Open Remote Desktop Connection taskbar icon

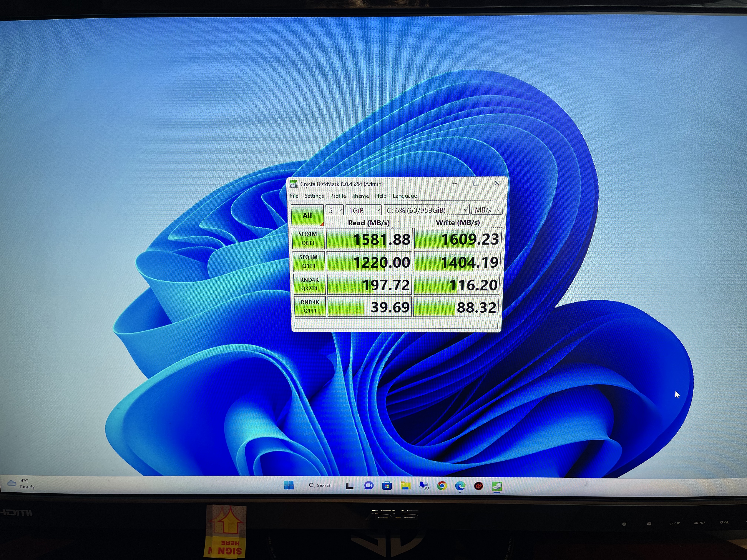(424, 486)
